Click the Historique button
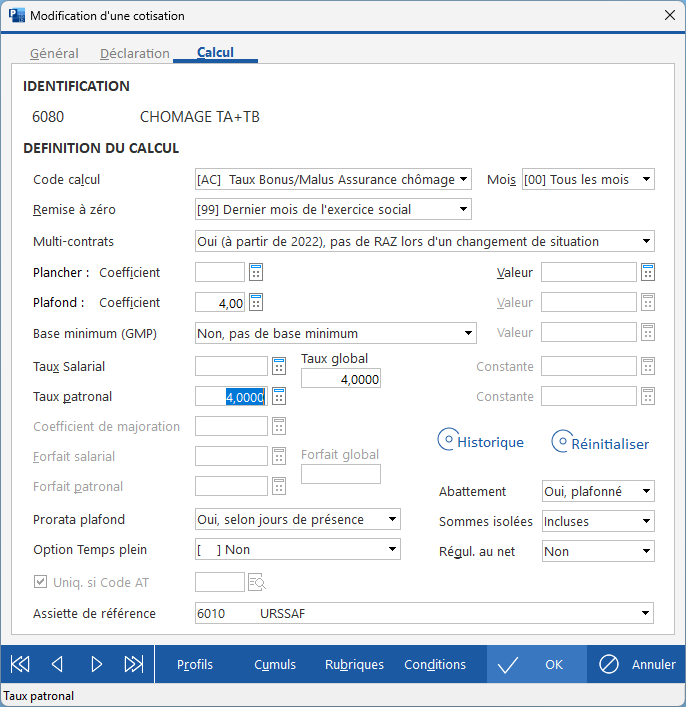The width and height of the screenshot is (686, 707). pos(481,442)
